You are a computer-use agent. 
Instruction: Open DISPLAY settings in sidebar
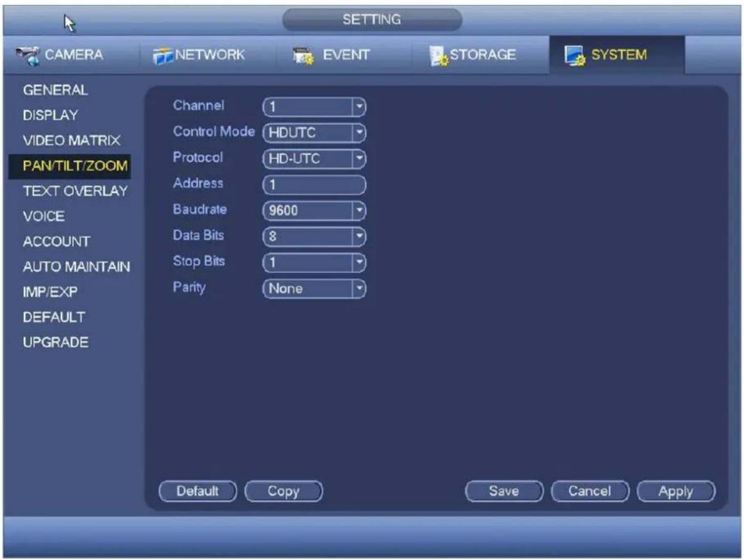pyautogui.click(x=50, y=115)
